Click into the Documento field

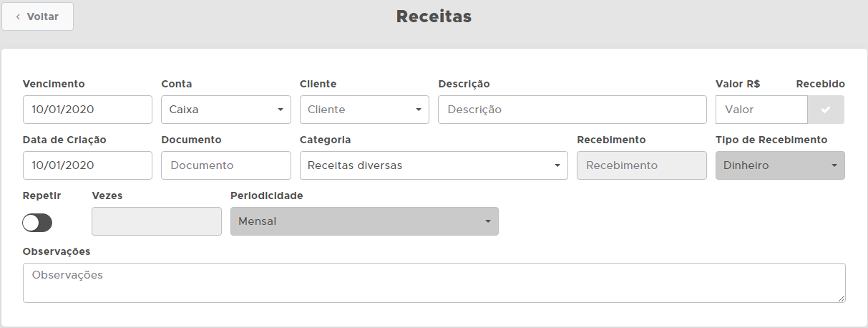[225, 165]
